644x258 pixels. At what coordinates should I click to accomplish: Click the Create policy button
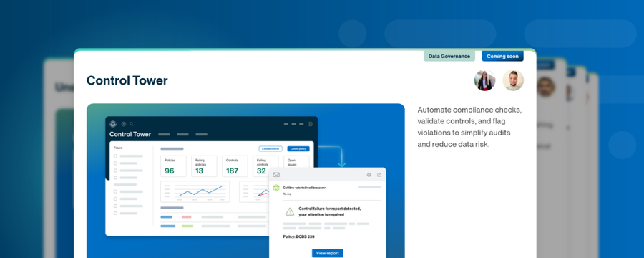pos(298,148)
